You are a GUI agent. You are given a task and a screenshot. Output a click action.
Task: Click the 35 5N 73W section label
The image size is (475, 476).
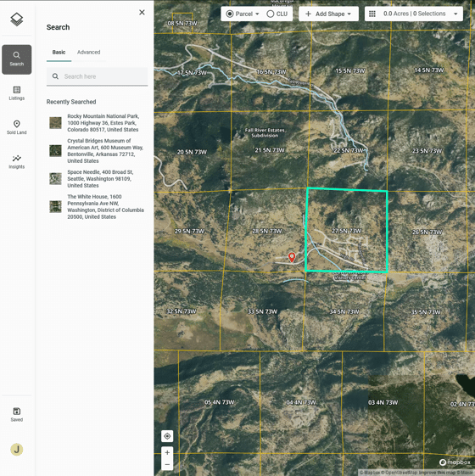click(426, 311)
